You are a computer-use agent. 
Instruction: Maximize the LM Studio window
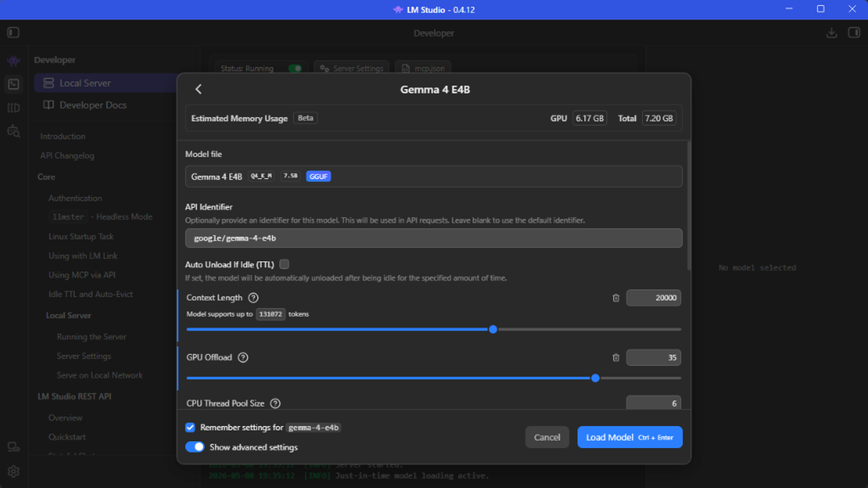pos(820,9)
